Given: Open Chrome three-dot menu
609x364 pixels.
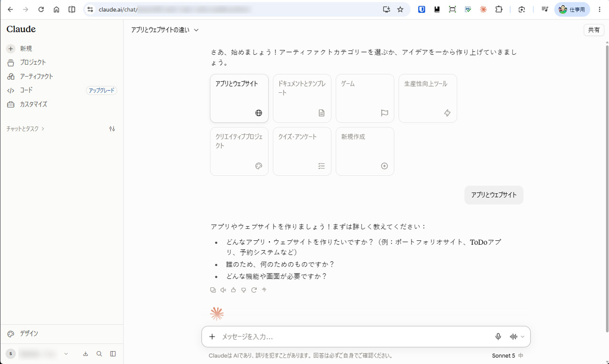Looking at the screenshot, I should tap(599, 10).
